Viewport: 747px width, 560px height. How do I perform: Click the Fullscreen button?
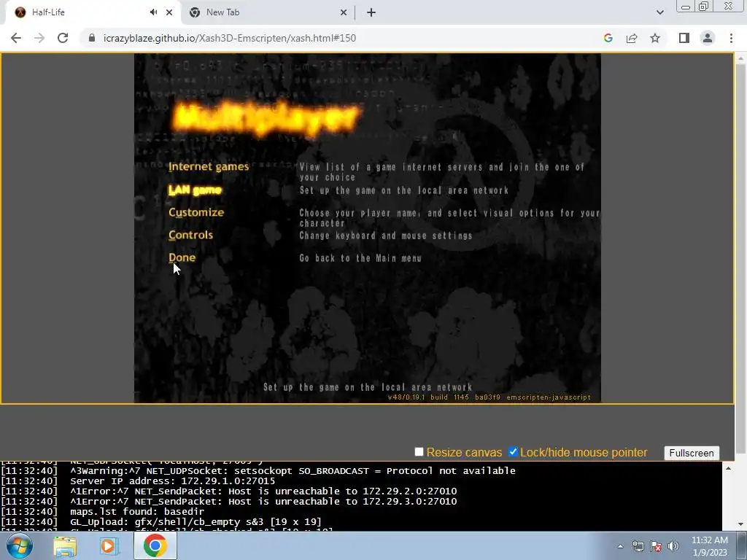pos(692,453)
